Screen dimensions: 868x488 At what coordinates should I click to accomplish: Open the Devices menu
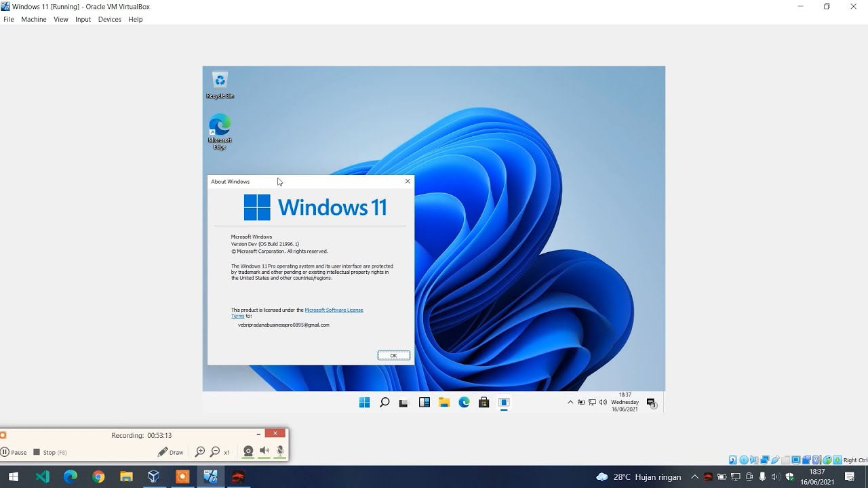tap(109, 20)
